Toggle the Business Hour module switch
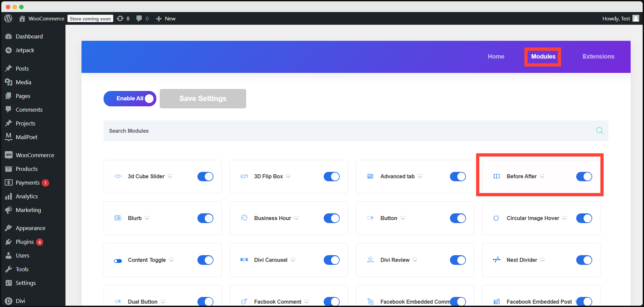The height and width of the screenshot is (307, 644). (x=332, y=218)
